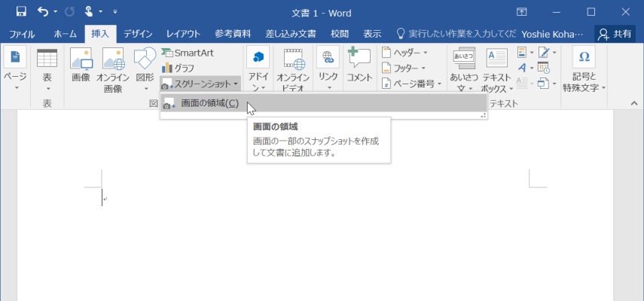Open the 差し込み文書 tab
This screenshot has height=301, width=644.
coord(291,34)
